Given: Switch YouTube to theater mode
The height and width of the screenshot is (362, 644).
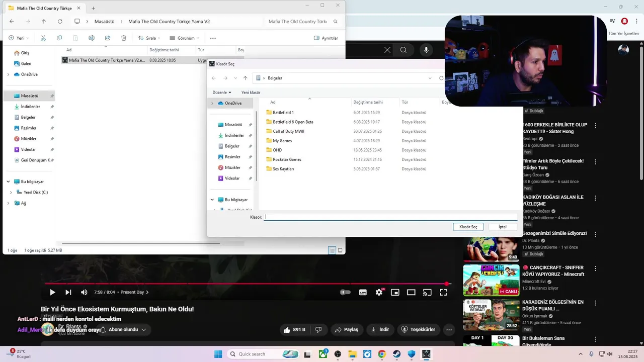Looking at the screenshot, I should point(411,292).
